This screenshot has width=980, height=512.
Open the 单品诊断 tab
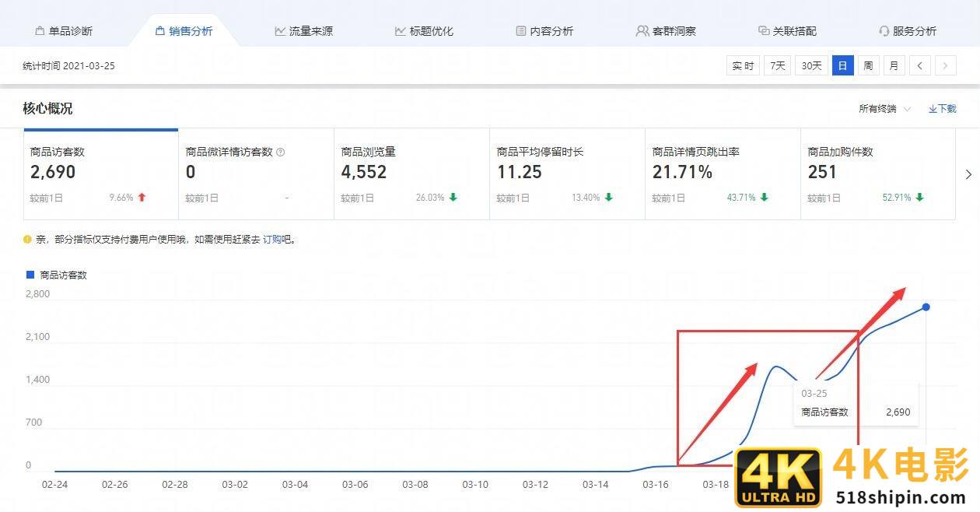(64, 31)
